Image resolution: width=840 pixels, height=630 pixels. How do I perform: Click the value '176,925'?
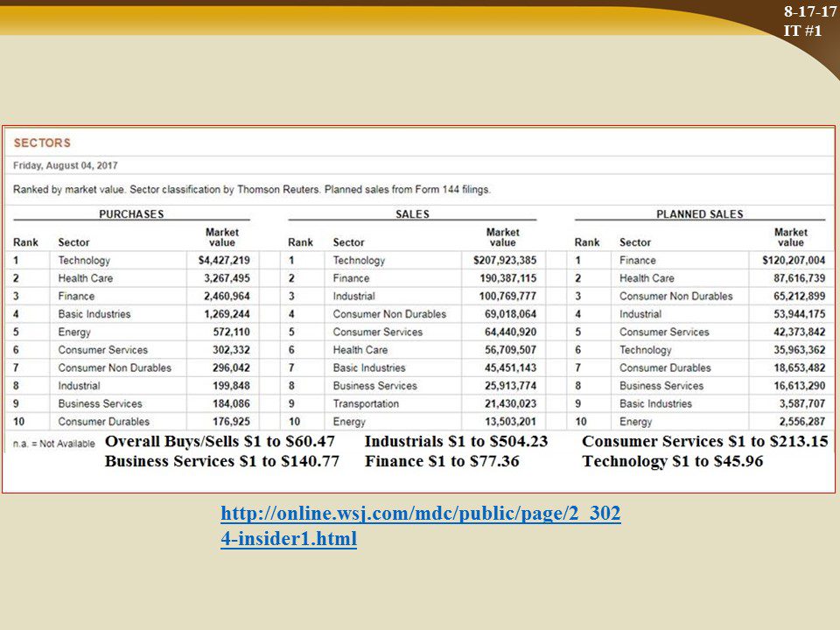(231, 422)
